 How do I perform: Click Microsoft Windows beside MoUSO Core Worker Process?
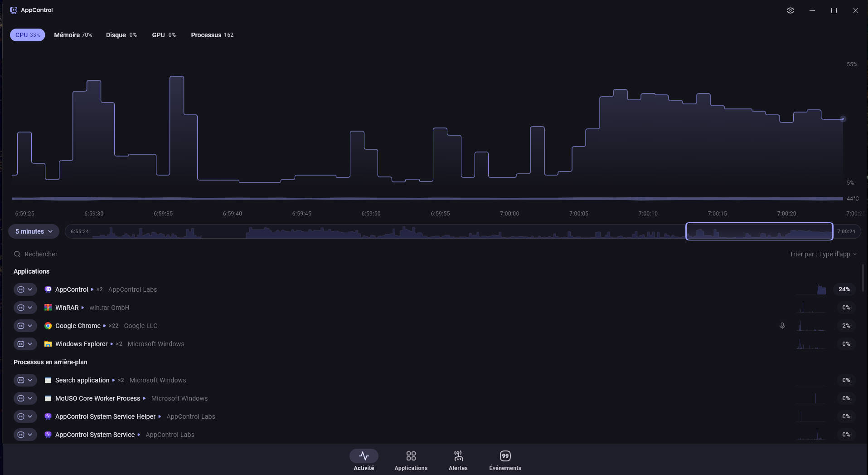179,398
